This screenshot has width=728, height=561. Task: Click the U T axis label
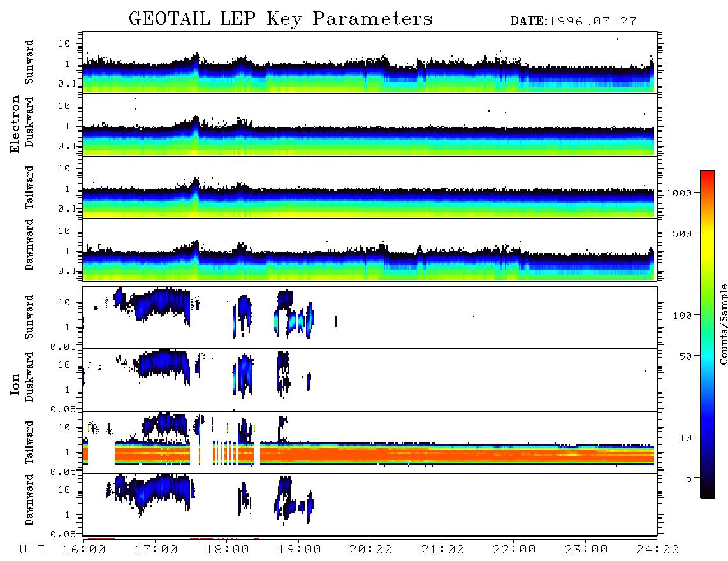pos(32,550)
